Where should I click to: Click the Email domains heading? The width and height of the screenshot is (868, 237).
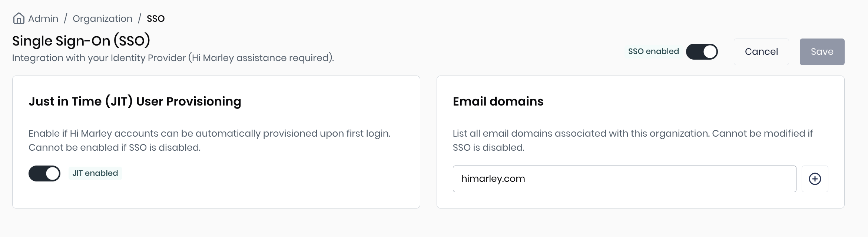tap(498, 101)
